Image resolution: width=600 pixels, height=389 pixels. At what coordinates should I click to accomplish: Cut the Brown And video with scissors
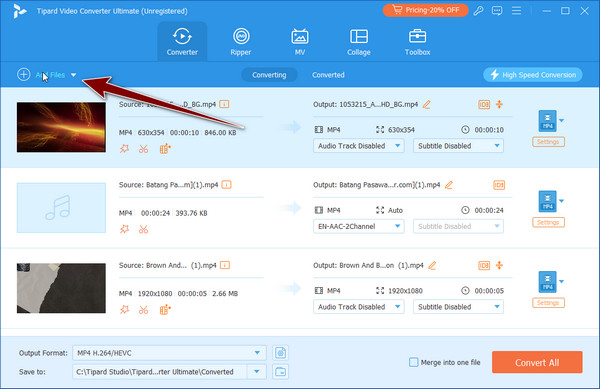tap(143, 309)
